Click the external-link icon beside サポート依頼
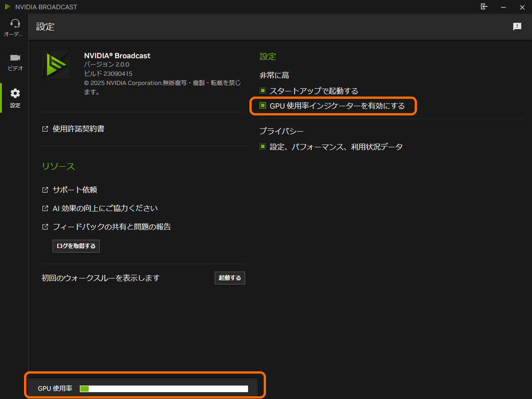532x399 pixels. [45, 189]
